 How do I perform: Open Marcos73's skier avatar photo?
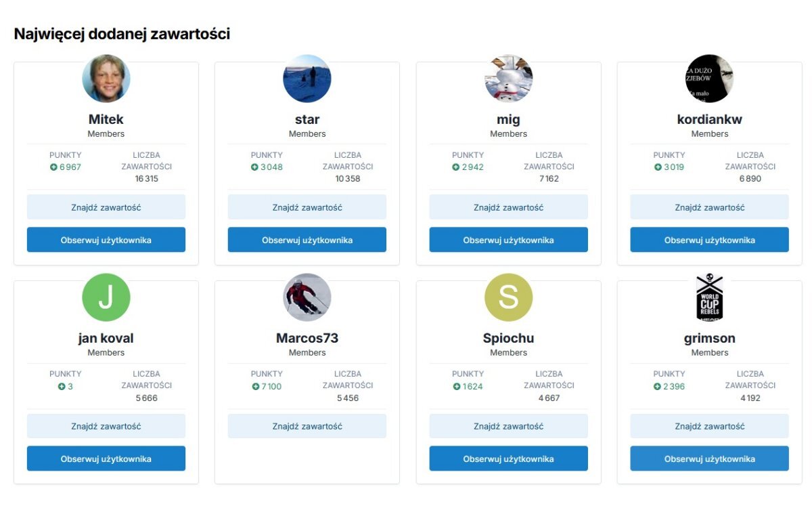coord(307,297)
